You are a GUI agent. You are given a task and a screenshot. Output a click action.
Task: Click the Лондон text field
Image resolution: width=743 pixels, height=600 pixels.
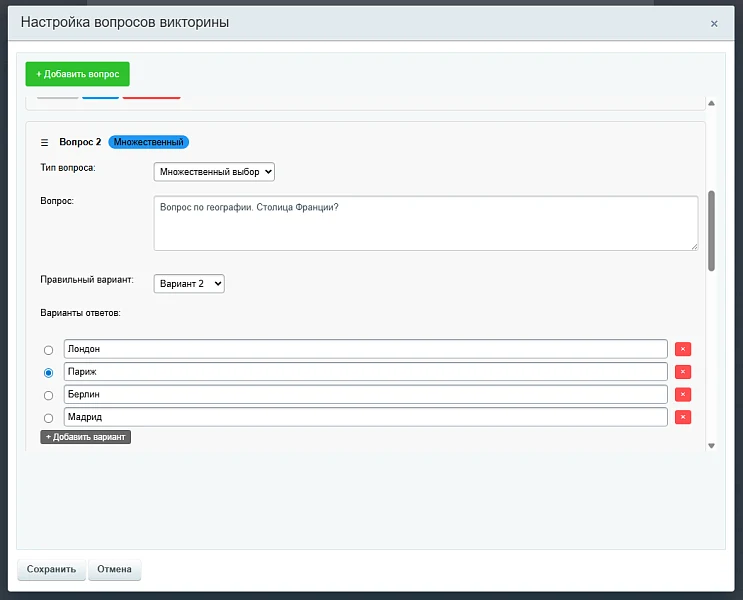(x=366, y=349)
